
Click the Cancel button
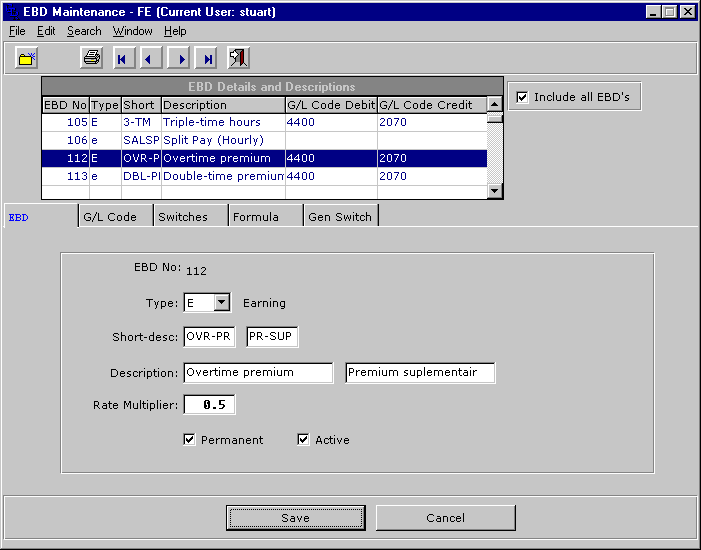point(445,518)
